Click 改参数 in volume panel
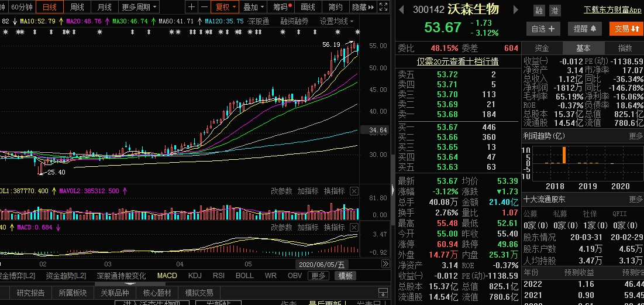Viewport: 644px width, 305px height. (x=281, y=191)
